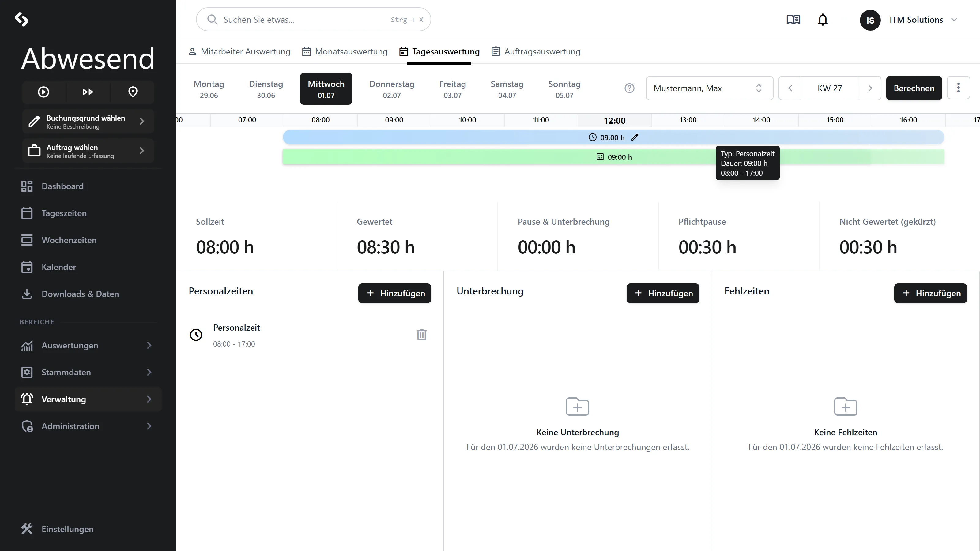Screen dimensions: 980x551
Task: Open the three-dot more options menu
Action: [x=958, y=88]
